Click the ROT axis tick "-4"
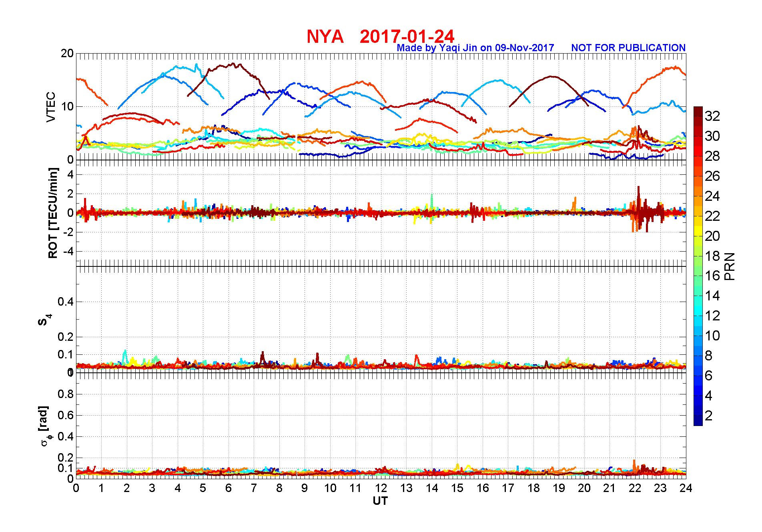This screenshot has height=532, width=762. click(68, 252)
